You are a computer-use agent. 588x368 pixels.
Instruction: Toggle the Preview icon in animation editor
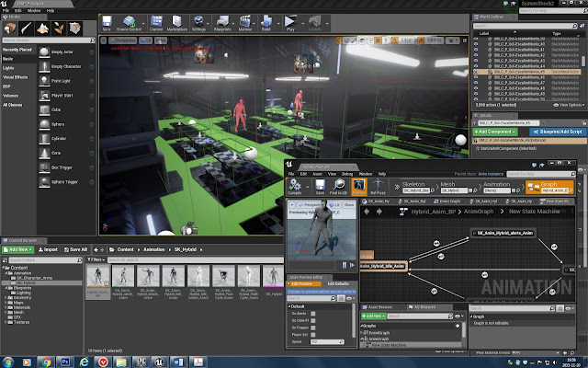click(359, 185)
